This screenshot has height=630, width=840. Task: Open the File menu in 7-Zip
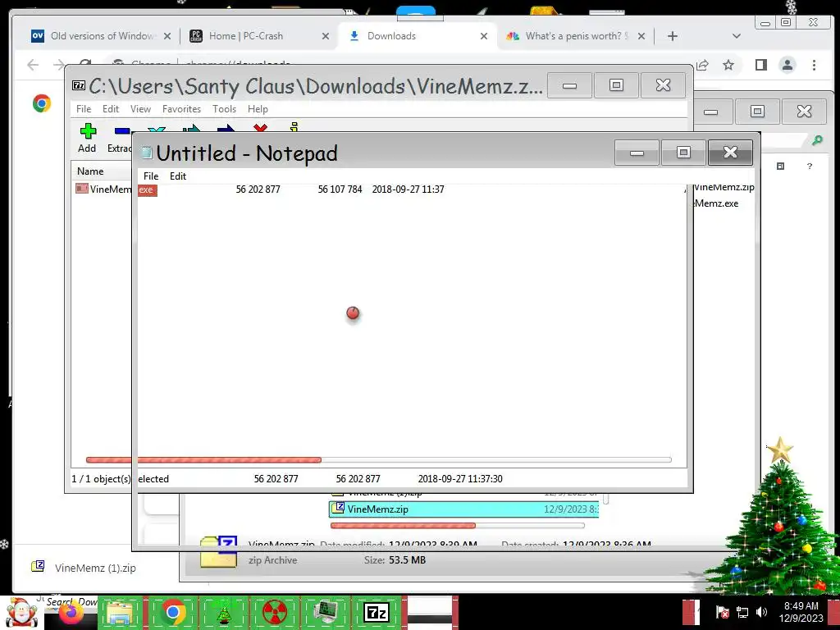(84, 109)
